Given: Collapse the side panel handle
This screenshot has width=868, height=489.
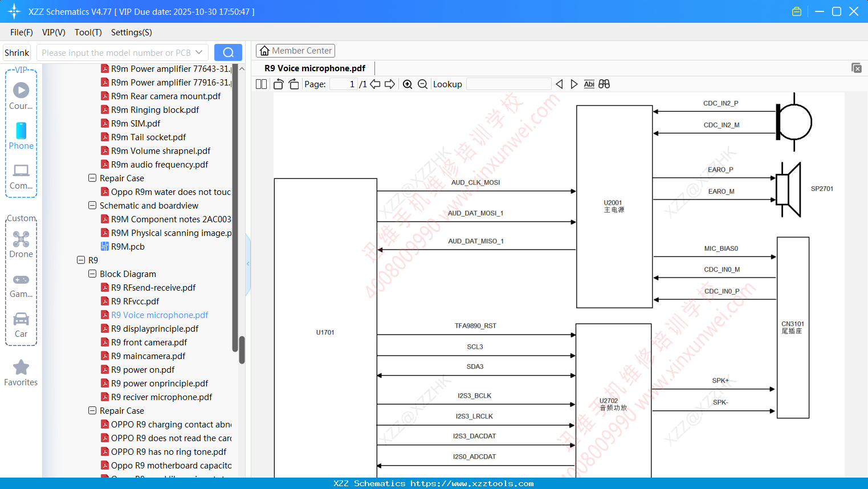Looking at the screenshot, I should 248,263.
